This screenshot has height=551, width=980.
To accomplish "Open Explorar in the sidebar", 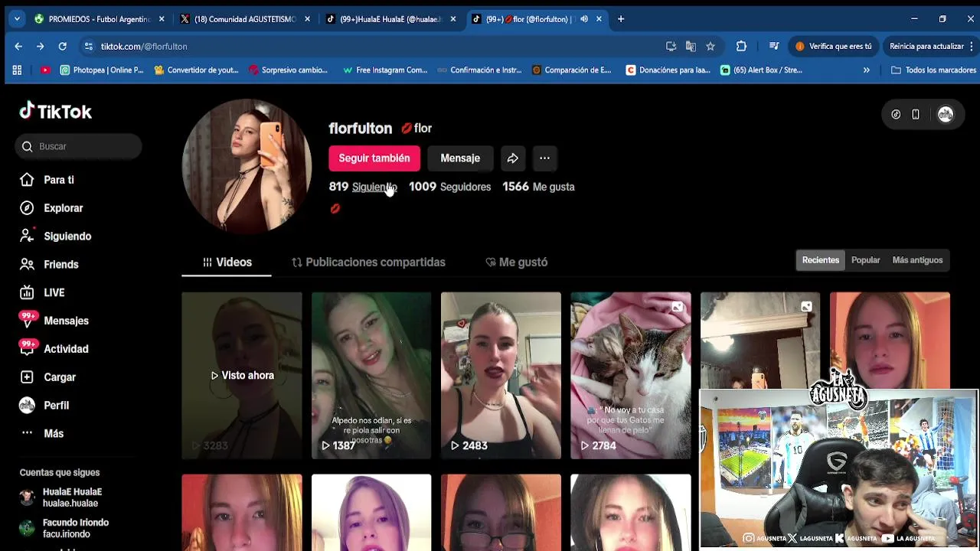I will [x=51, y=208].
